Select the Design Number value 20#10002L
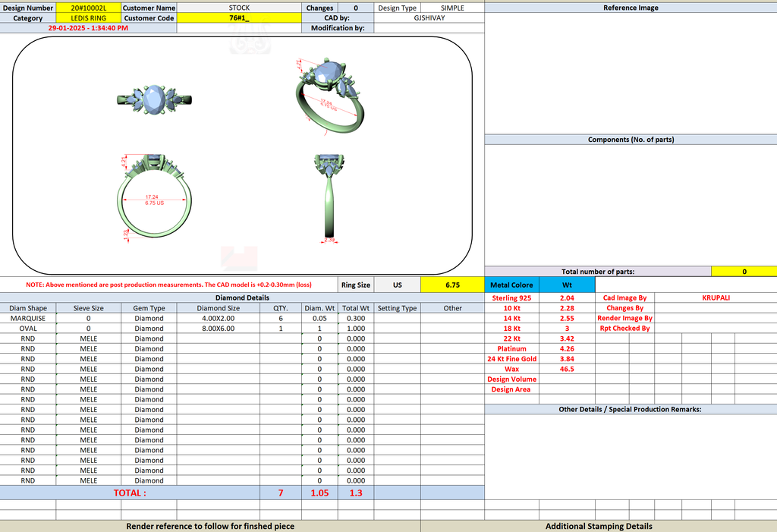 88,8
